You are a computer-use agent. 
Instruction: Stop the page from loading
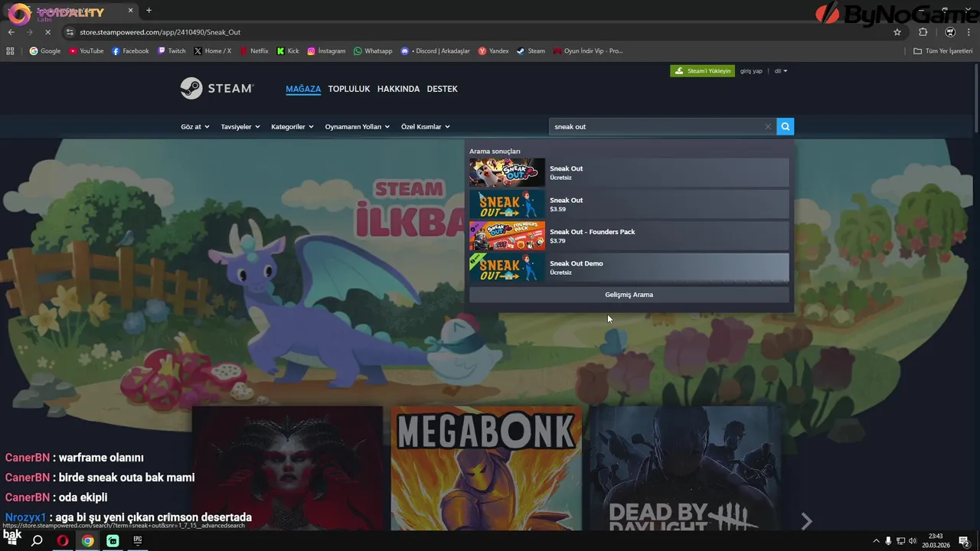(47, 32)
